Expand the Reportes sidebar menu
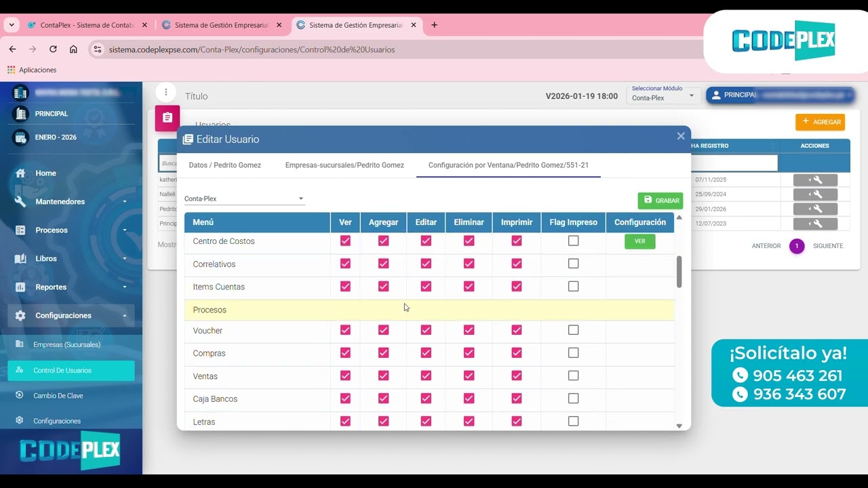The image size is (868, 488). pyautogui.click(x=71, y=287)
